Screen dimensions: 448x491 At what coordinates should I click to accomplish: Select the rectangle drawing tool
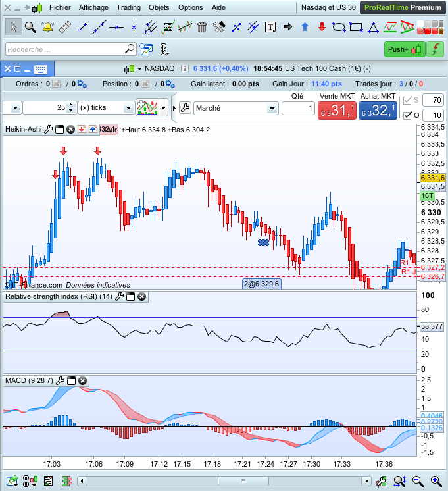(356, 27)
